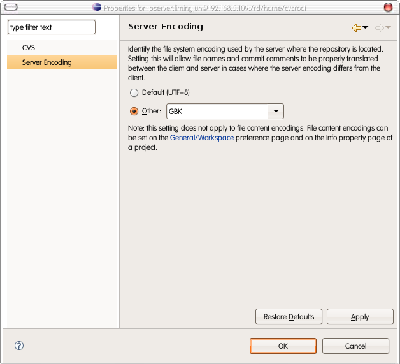
Task: Select the Default (UTF-8) radio button
Action: click(134, 93)
